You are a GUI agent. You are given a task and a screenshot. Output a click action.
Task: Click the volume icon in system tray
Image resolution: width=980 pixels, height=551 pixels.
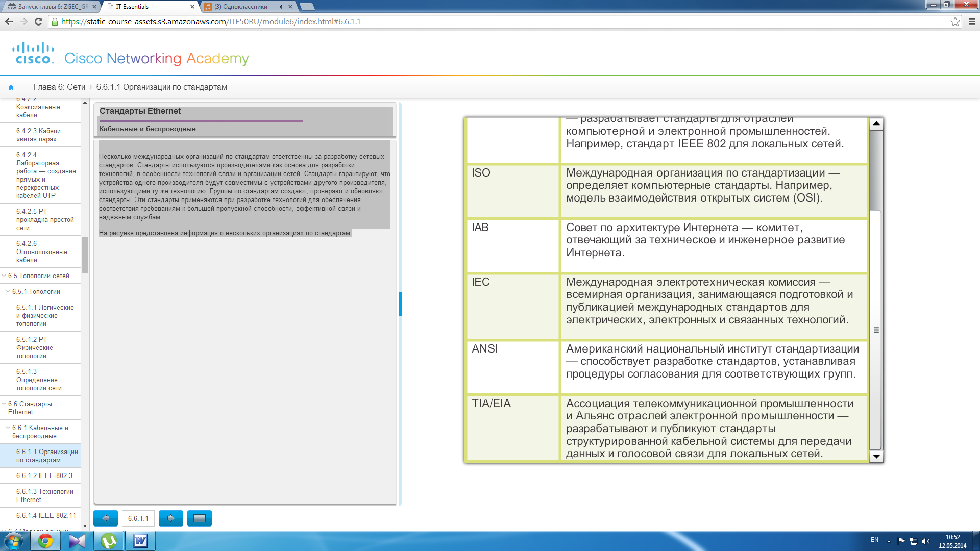926,541
